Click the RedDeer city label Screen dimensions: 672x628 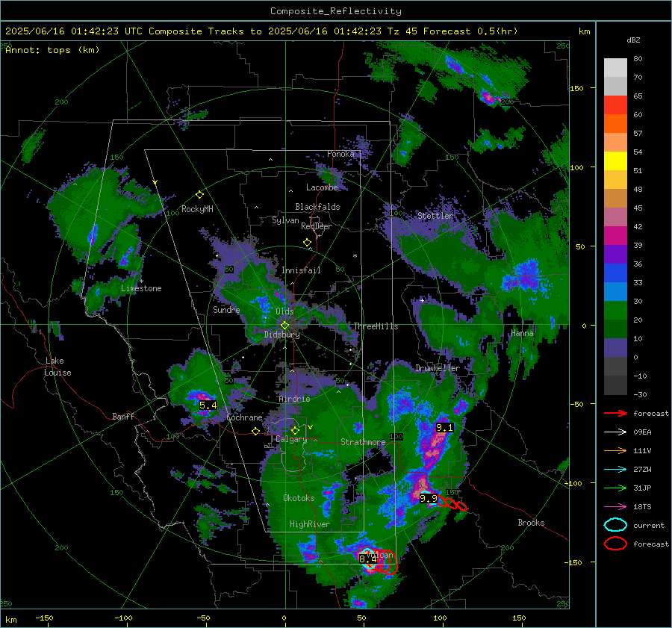(x=317, y=226)
